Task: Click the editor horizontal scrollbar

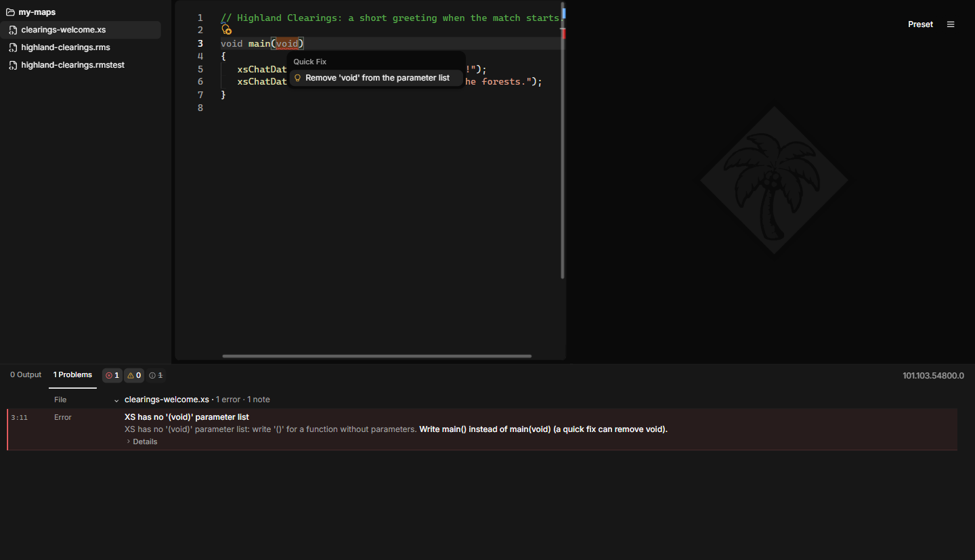Action: 377,356
